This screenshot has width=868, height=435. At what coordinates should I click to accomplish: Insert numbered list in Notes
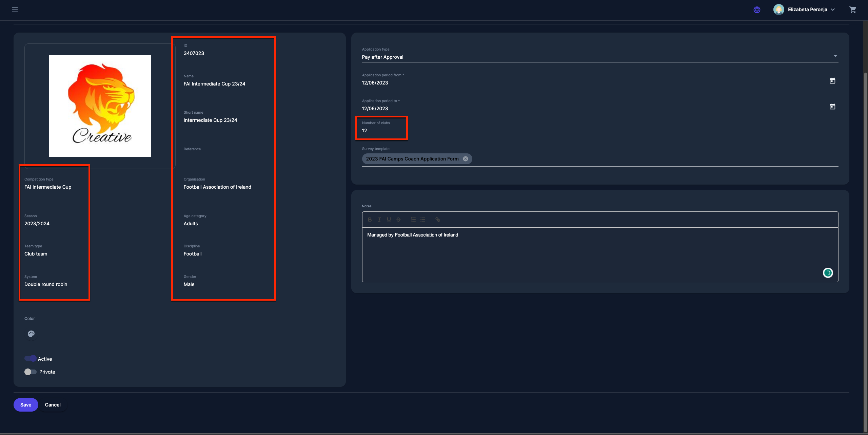click(x=413, y=220)
